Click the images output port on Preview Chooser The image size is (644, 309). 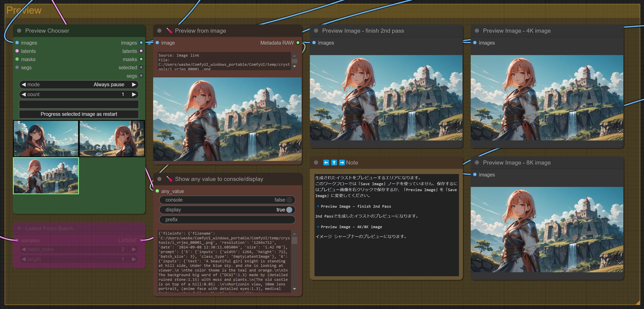[141, 43]
